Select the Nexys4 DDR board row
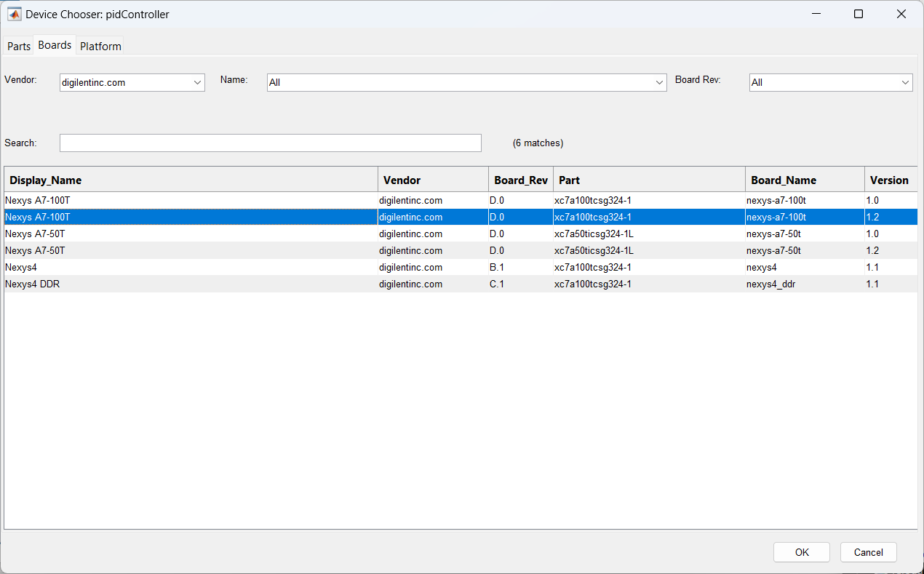Screen dimensions: 924x574 (x=191, y=284)
